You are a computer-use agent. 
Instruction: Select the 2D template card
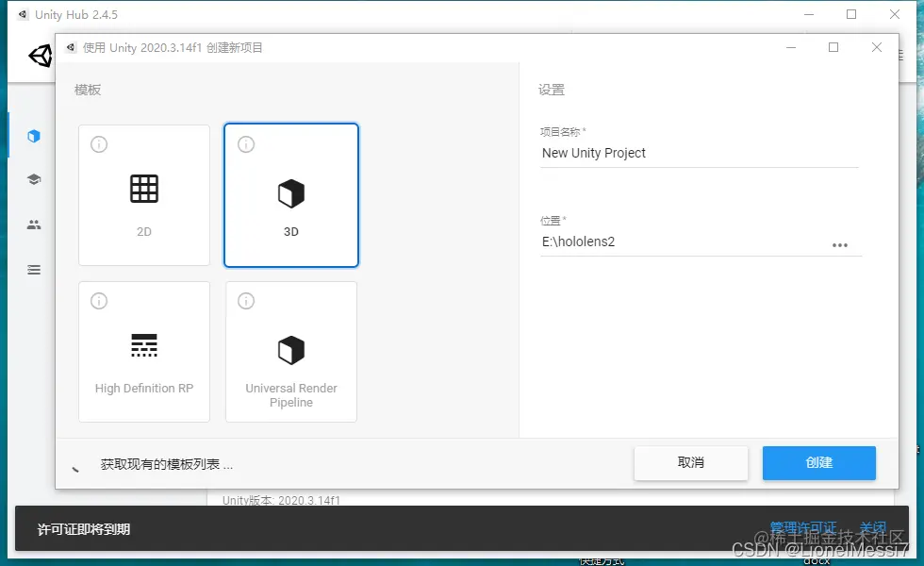coord(144,195)
